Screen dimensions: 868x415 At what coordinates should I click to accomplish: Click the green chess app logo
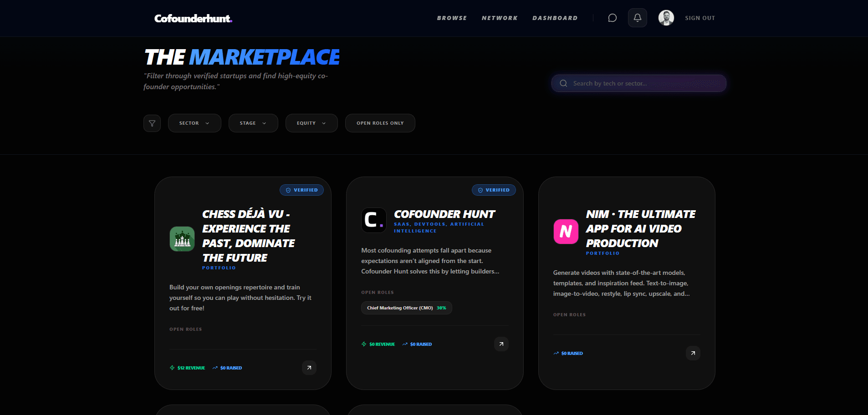[182, 239]
